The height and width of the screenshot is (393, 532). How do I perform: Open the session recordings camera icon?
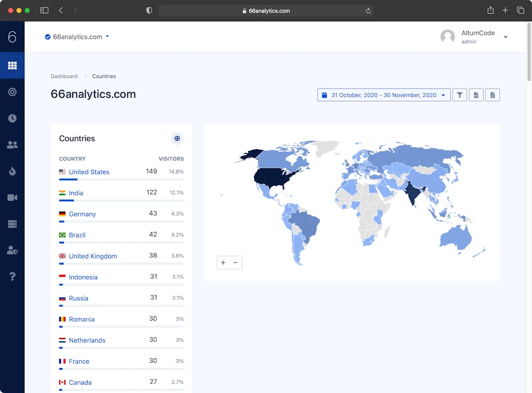coord(12,198)
